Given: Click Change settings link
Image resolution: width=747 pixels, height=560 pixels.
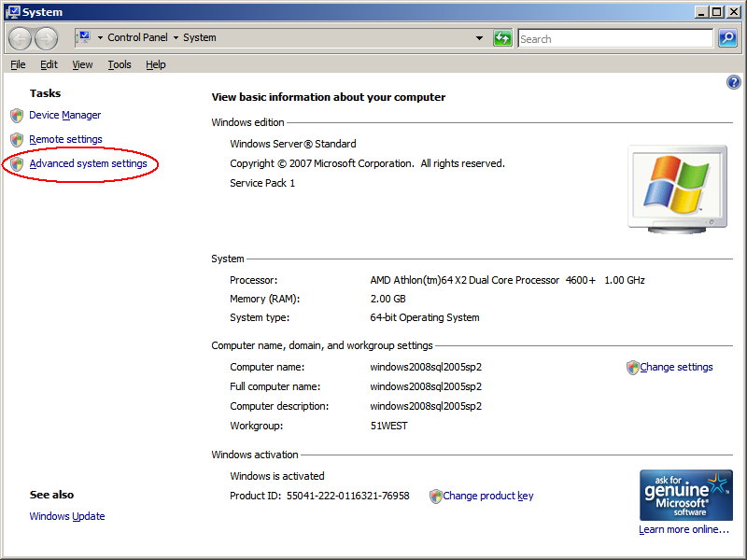Looking at the screenshot, I should click(x=676, y=367).
